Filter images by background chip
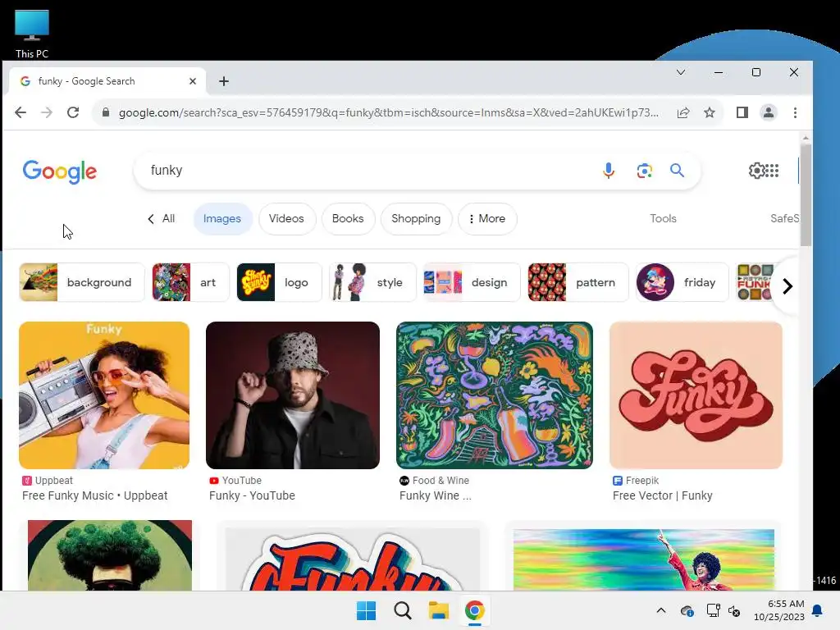Viewport: 840px width, 630px height. click(82, 282)
